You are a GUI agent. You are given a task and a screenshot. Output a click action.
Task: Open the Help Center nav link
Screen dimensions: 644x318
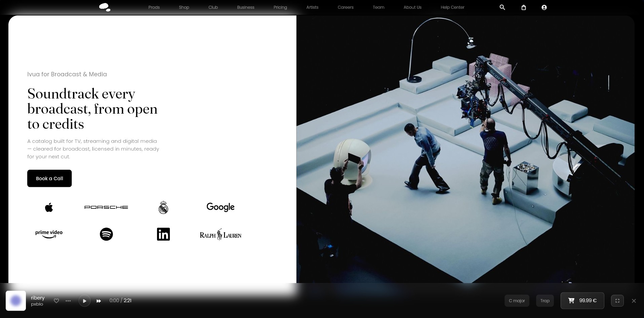point(453,7)
